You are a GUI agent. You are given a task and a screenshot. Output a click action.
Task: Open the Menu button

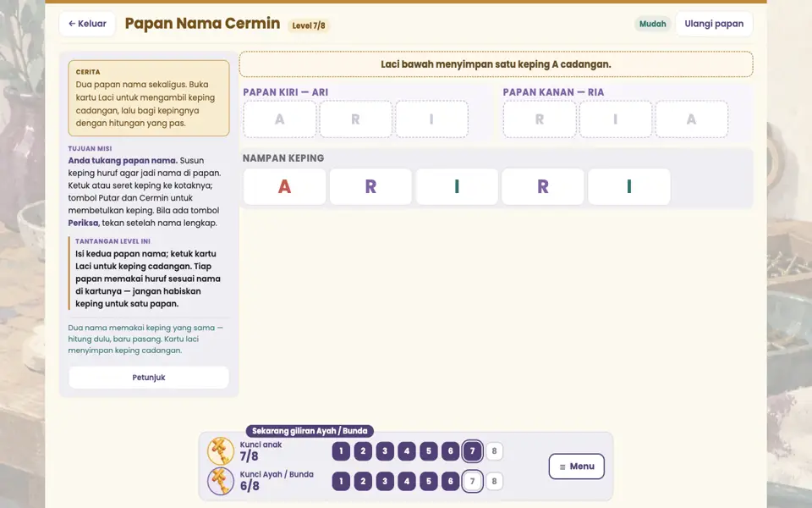(576, 467)
